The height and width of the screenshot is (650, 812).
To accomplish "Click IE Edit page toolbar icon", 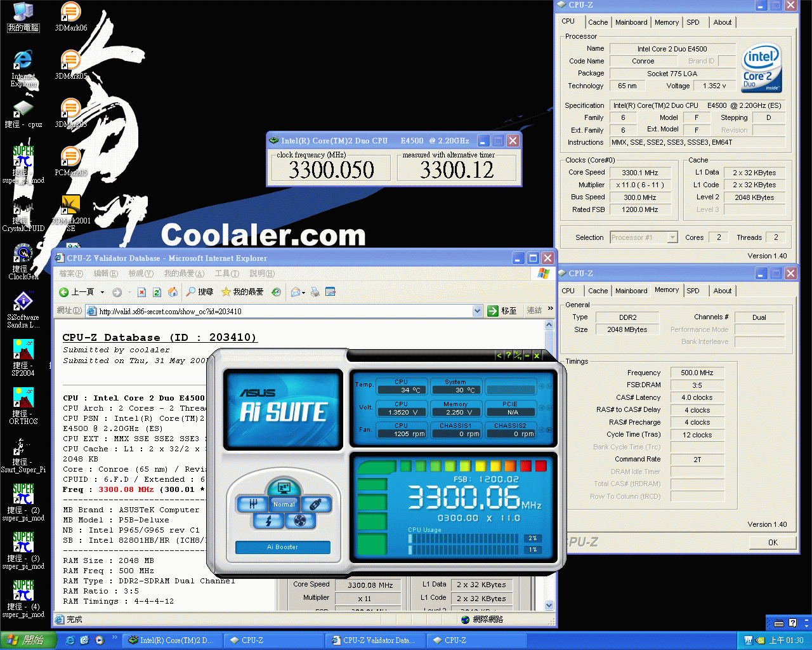I will click(x=331, y=292).
